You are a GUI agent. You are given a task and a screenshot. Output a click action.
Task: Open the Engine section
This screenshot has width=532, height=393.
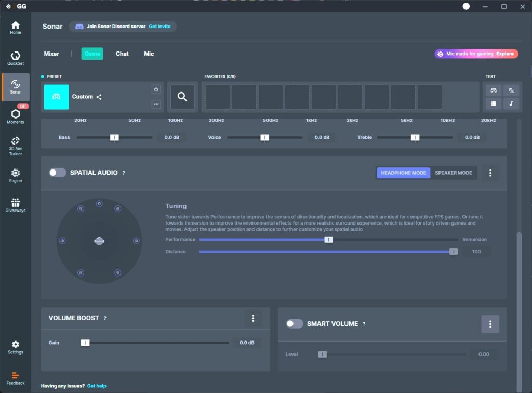point(15,176)
